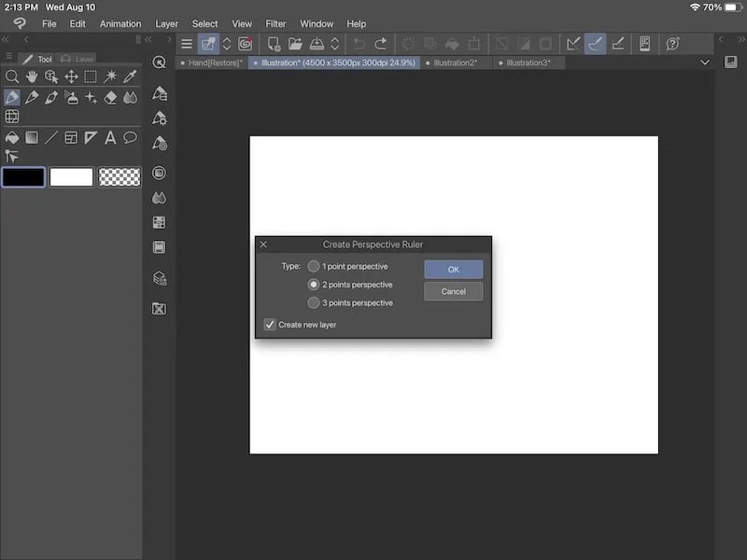Select the Gradient tool
747x560 pixels.
click(33, 137)
